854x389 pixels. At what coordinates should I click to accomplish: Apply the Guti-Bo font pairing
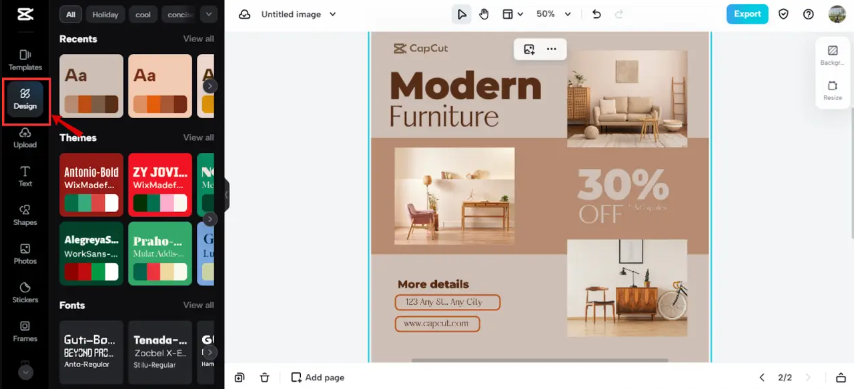click(92, 352)
